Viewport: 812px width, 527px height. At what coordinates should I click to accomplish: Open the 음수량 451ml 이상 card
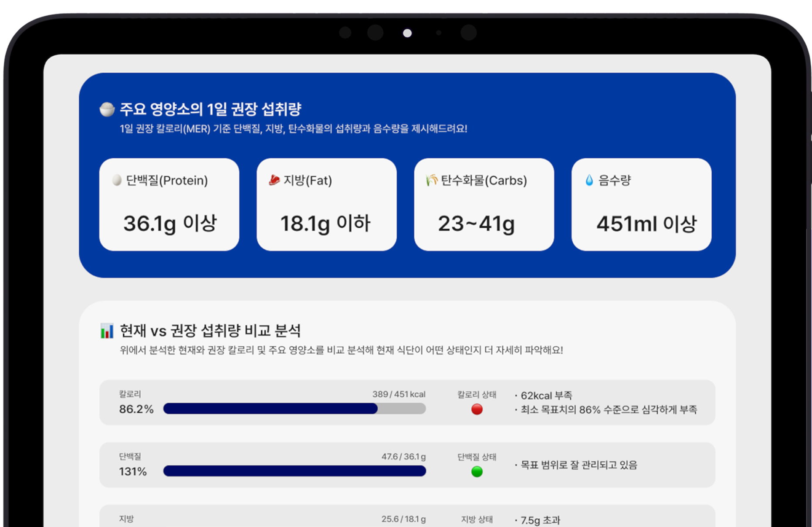coord(641,205)
